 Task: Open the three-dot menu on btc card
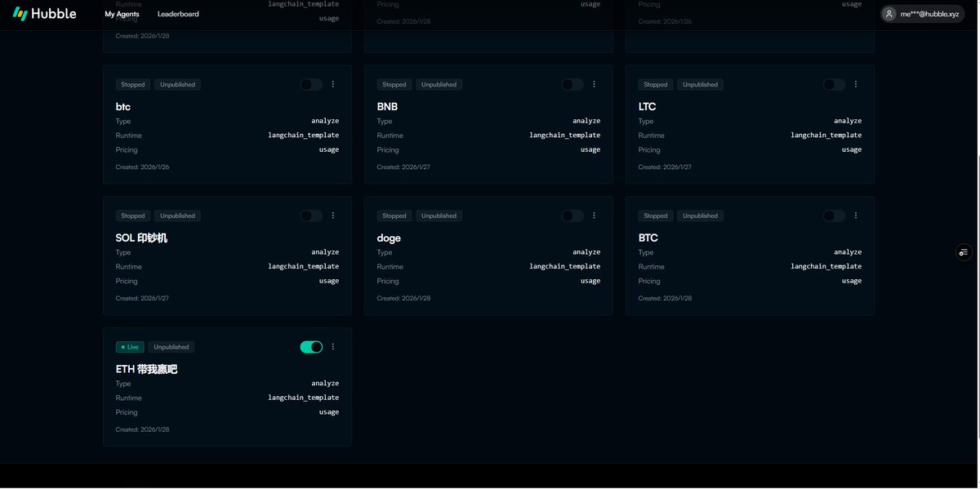tap(332, 84)
